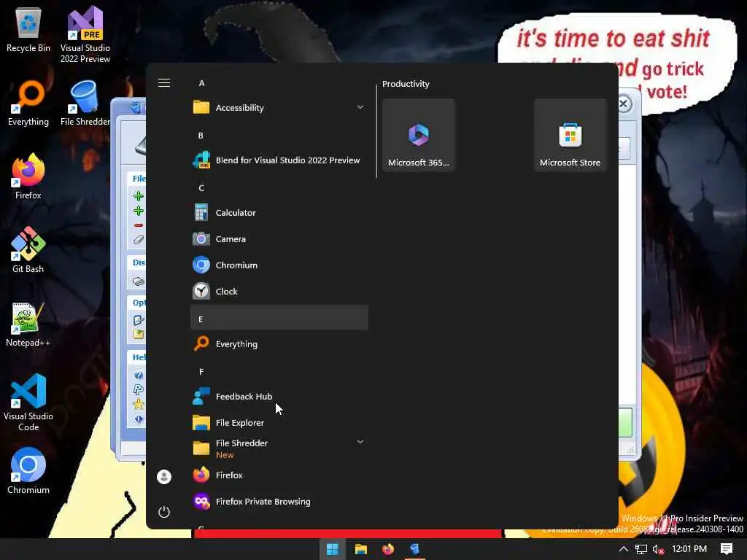Open Camera from the app list

coord(279,238)
